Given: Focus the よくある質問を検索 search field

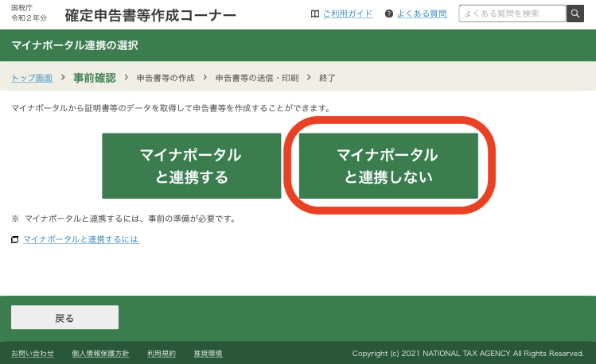Looking at the screenshot, I should tap(512, 14).
